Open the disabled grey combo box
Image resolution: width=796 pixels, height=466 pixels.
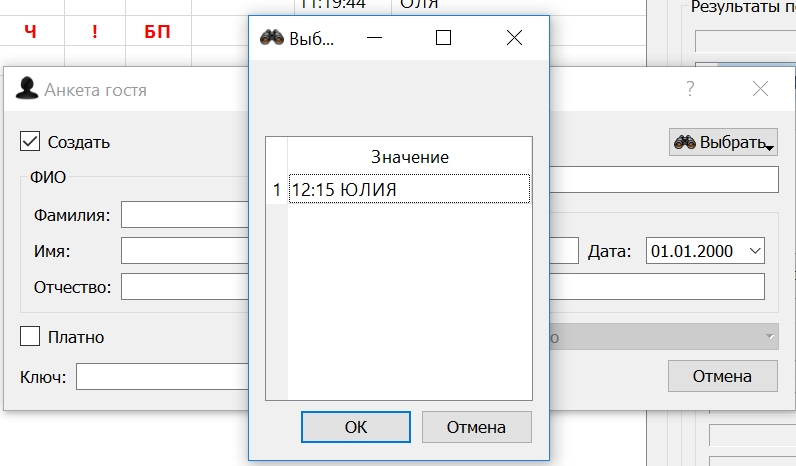coord(664,337)
